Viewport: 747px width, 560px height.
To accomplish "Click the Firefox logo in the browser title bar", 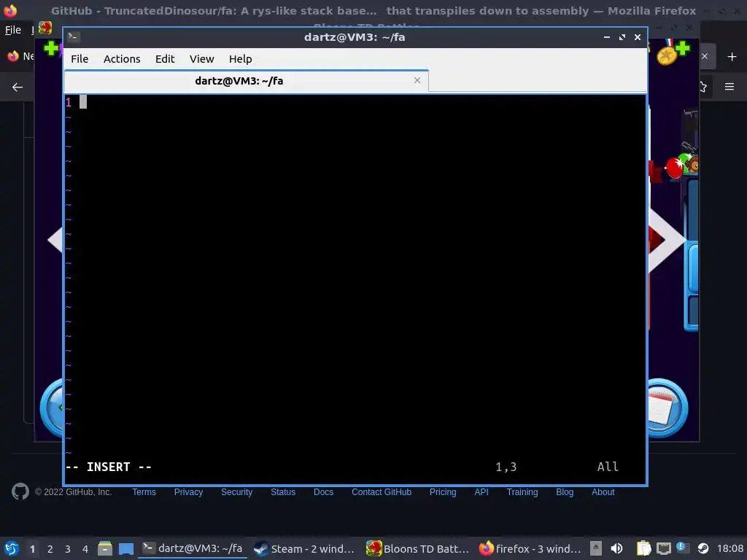I will [10, 10].
